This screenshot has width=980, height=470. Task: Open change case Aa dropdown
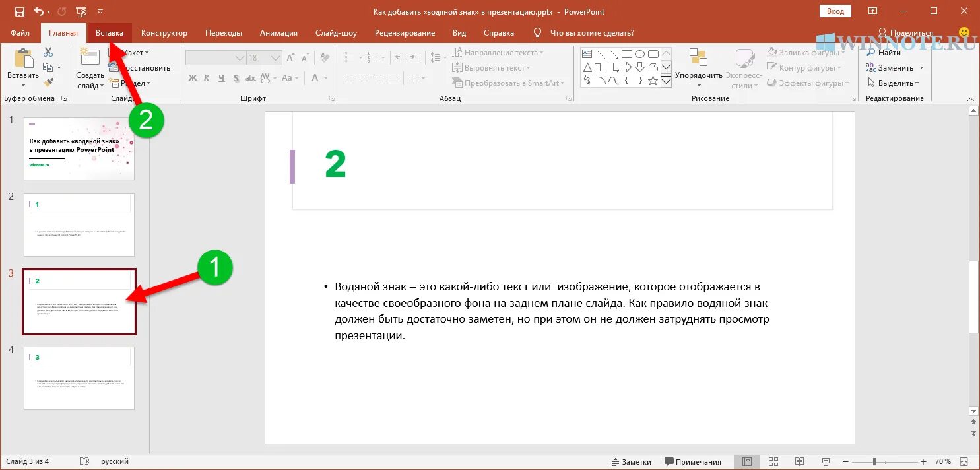290,78
